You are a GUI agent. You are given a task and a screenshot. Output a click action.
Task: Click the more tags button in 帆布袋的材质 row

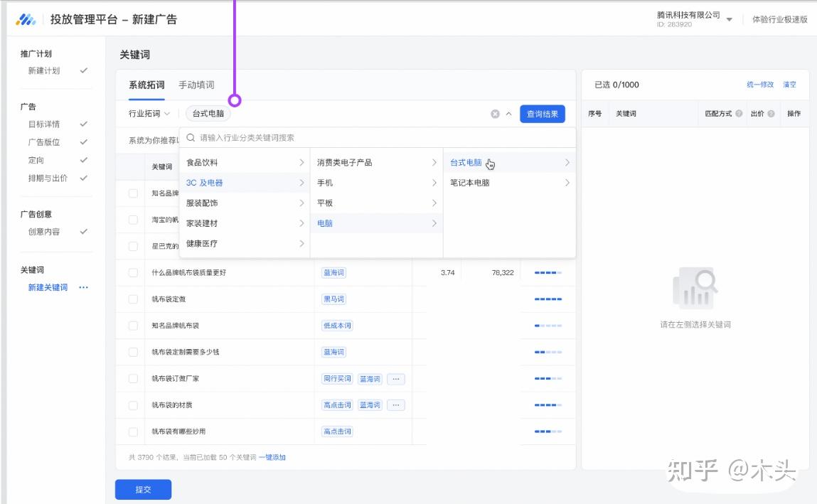(396, 405)
